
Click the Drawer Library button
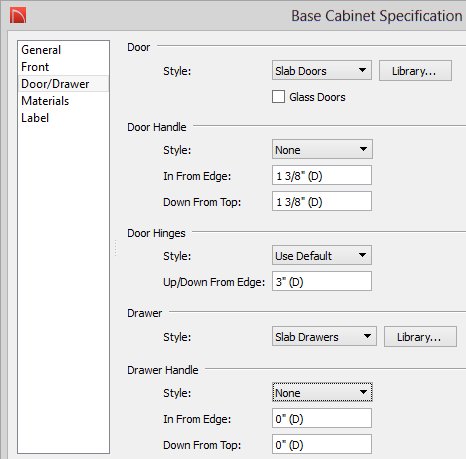(420, 337)
